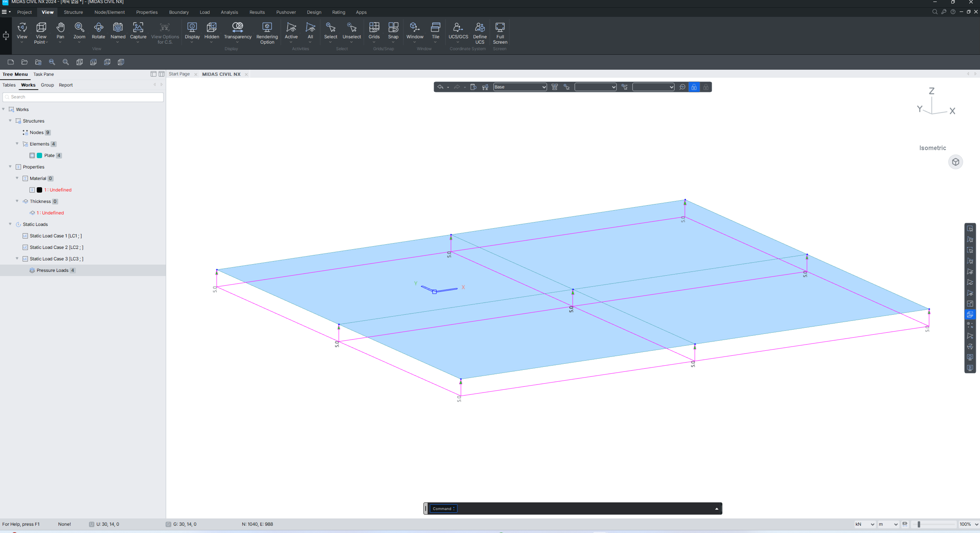
Task: Open the Analysis ribbon tab
Action: coord(229,12)
